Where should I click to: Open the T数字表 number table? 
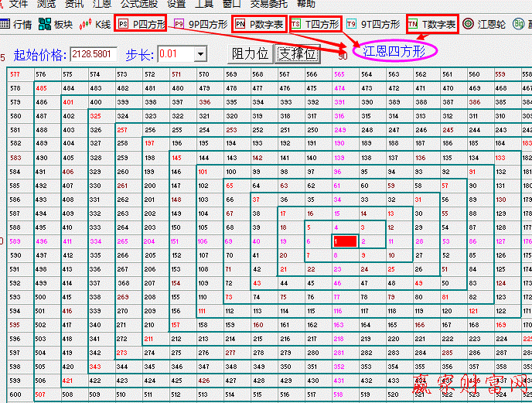click(x=432, y=24)
